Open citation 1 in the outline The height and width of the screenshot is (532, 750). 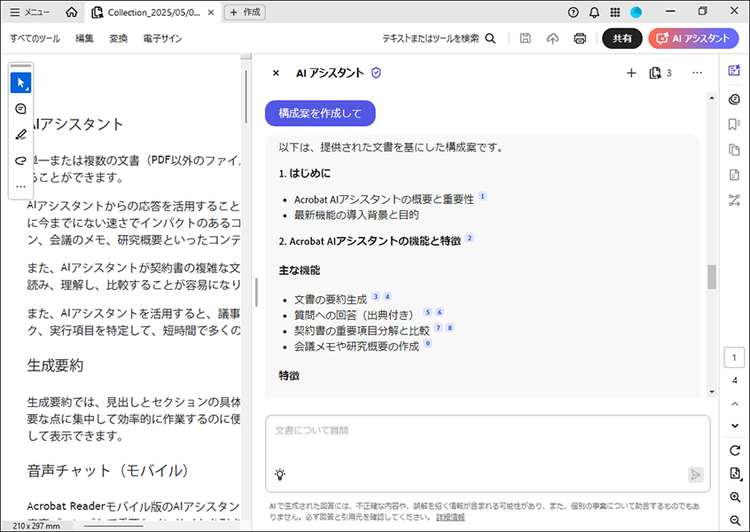click(483, 196)
